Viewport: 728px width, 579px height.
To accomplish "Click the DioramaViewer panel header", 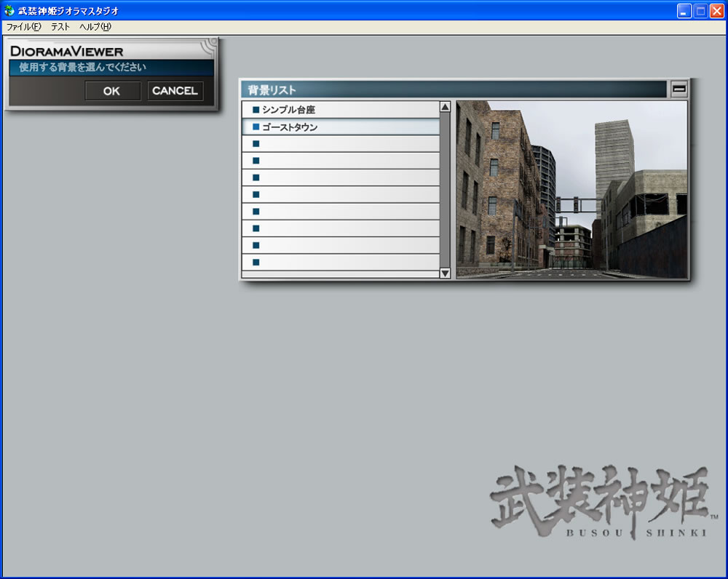I will tap(111, 50).
